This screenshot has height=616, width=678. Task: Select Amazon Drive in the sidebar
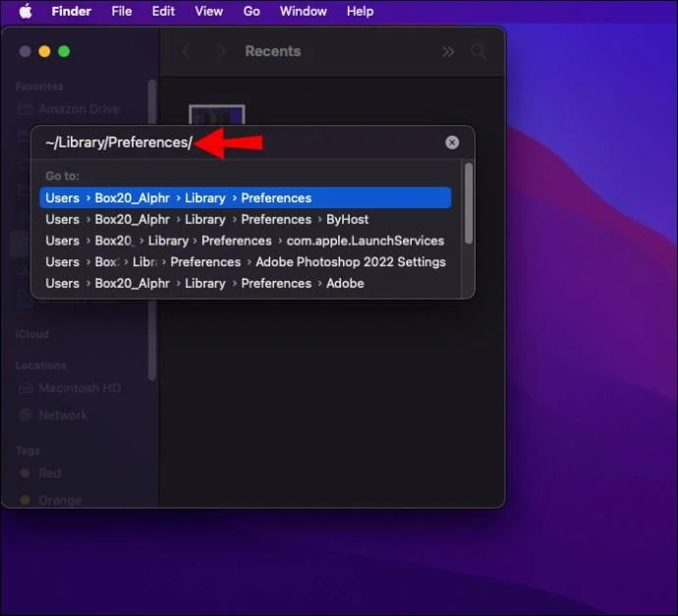(69, 109)
